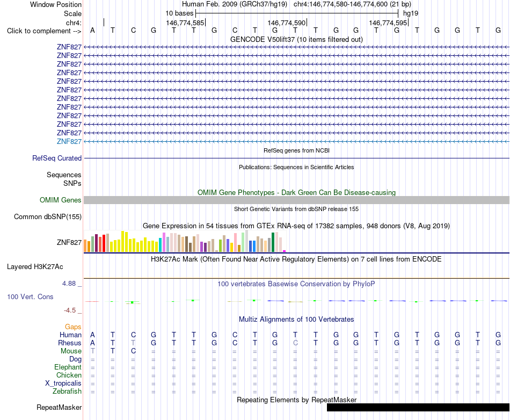
Task: Click the Rhesus alignment row label
Action: pyautogui.click(x=70, y=343)
